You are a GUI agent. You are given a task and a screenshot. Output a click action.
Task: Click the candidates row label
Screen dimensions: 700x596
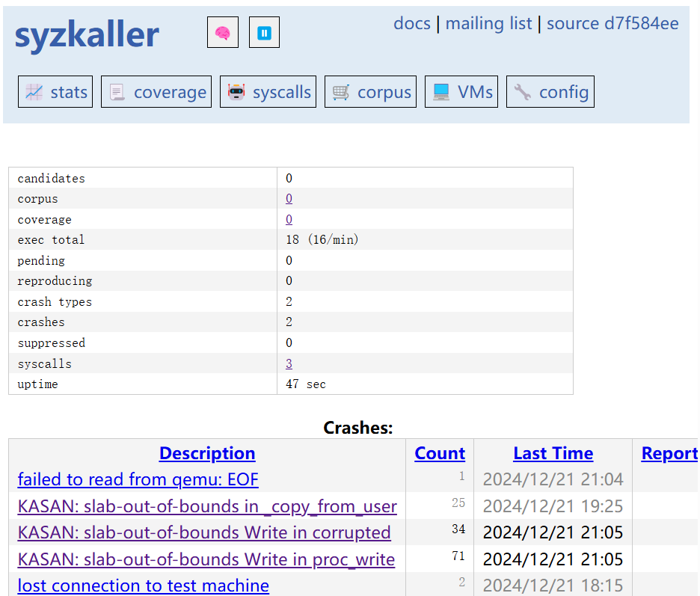[x=52, y=178]
